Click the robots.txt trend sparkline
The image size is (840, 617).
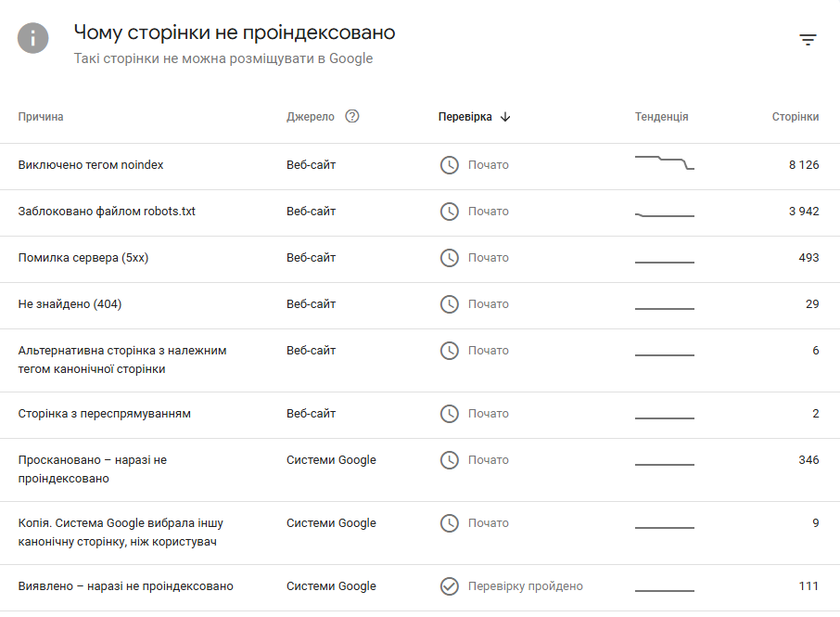point(664,214)
